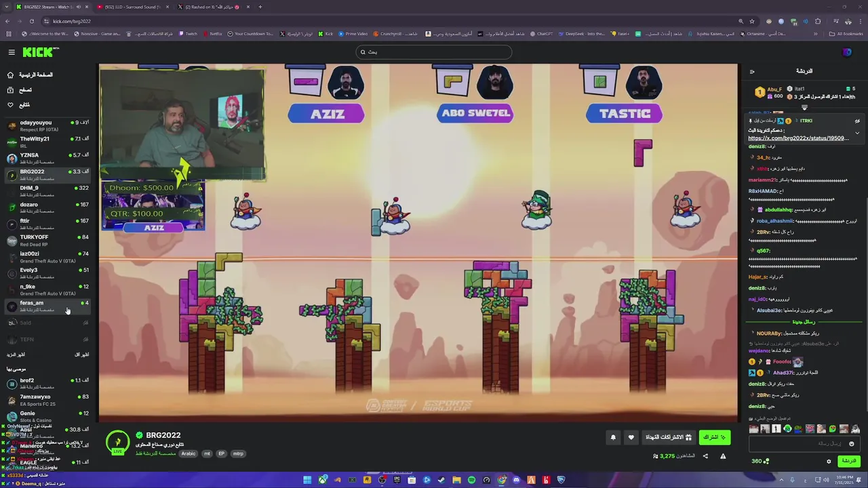Viewport: 868px width, 488px height.
Task: Expand the pinned message chevron in chat
Action: click(x=857, y=133)
